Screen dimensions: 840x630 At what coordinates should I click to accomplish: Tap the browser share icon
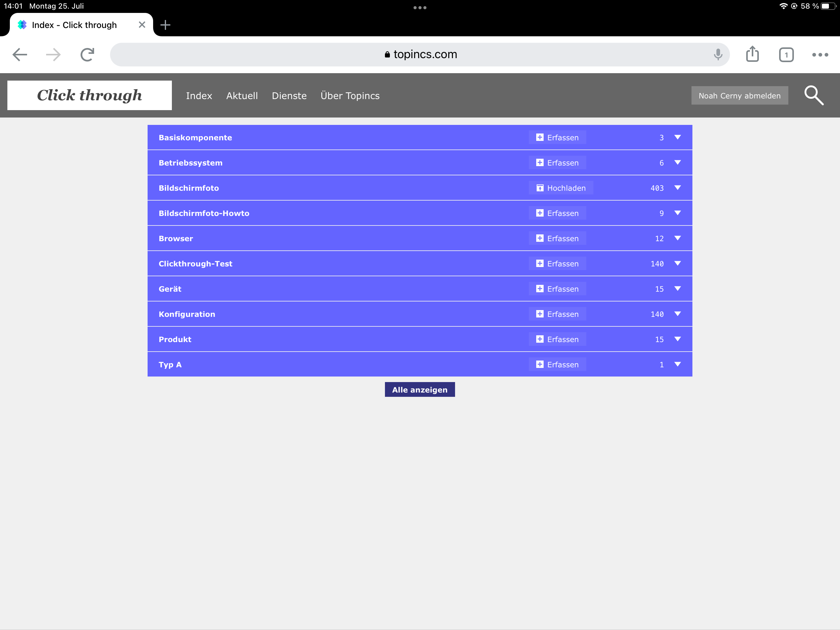tap(752, 54)
